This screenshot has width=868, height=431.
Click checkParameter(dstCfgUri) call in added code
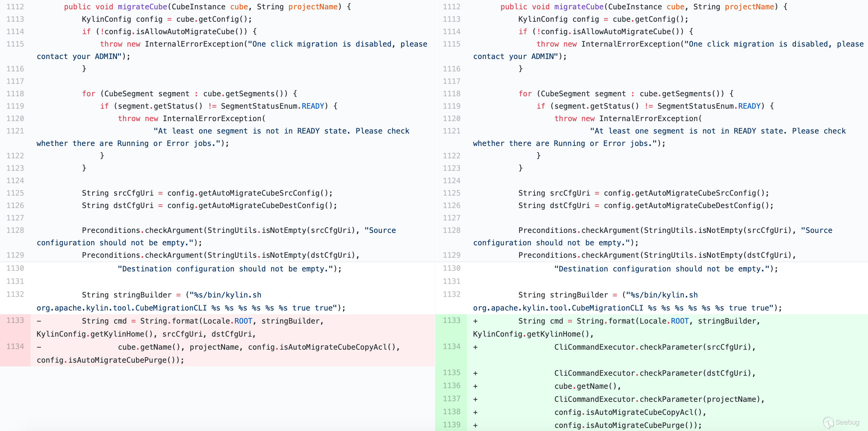tap(695, 373)
